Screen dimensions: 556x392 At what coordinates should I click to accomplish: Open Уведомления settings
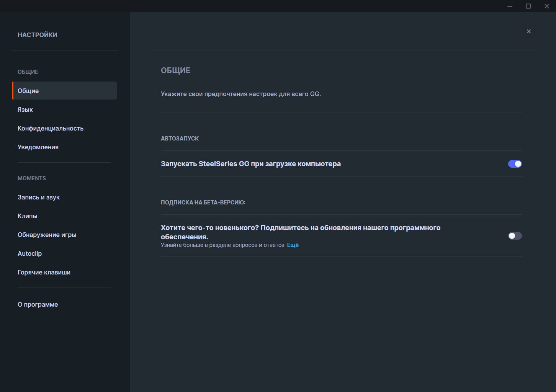point(38,147)
